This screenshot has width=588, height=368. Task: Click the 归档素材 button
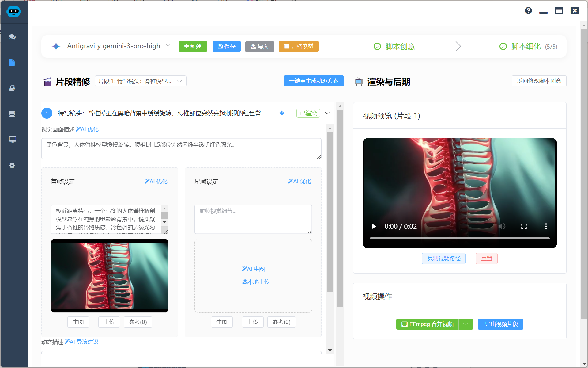(x=299, y=46)
